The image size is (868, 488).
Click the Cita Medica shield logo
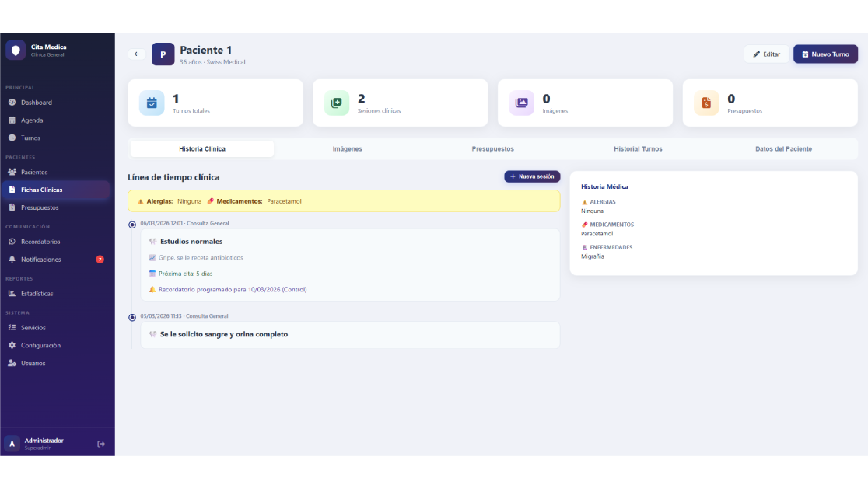(x=16, y=51)
